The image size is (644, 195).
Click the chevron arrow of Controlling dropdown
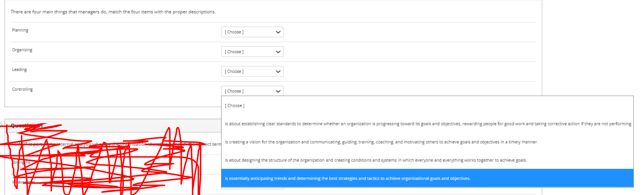coord(278,91)
